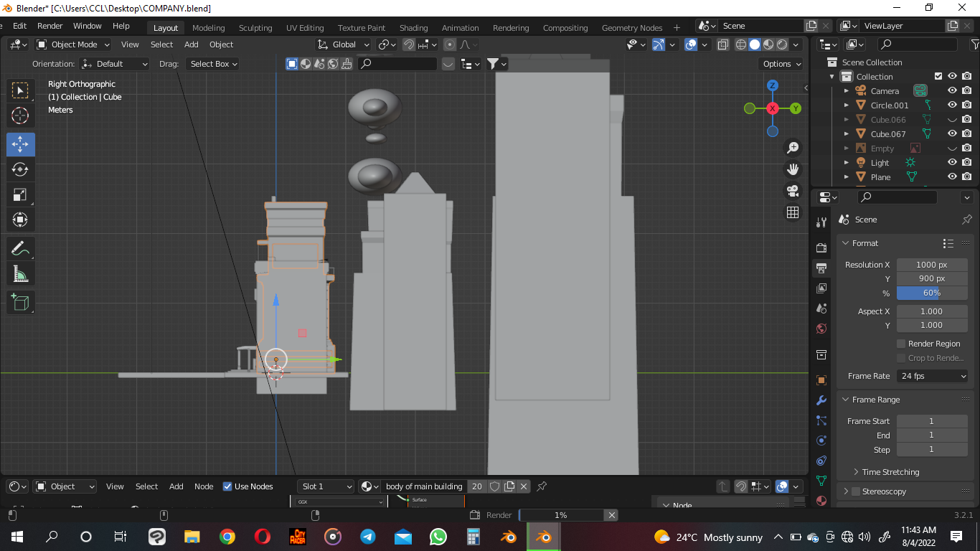The image size is (980, 551).
Task: Open the Drag Select Box dropdown
Action: tap(212, 64)
